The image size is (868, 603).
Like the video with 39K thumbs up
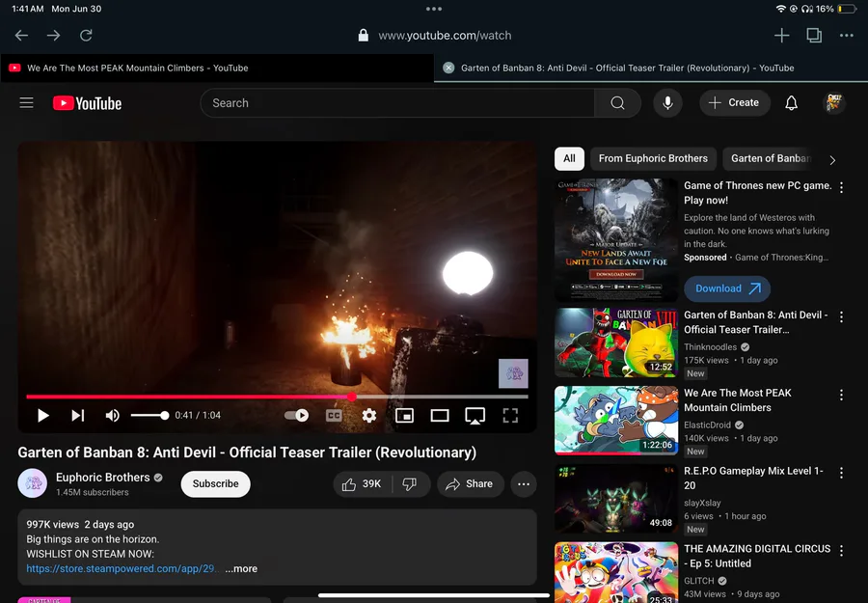point(362,484)
